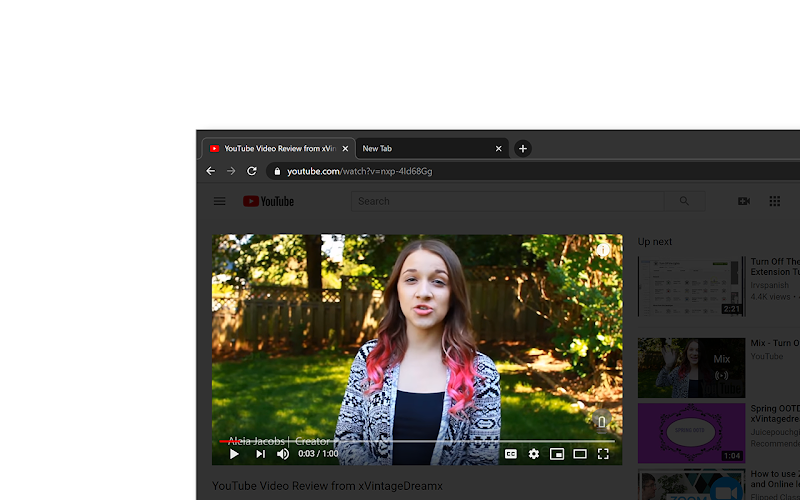Click the video info card icon
Viewport: 800px width, 500px height.
pos(603,249)
